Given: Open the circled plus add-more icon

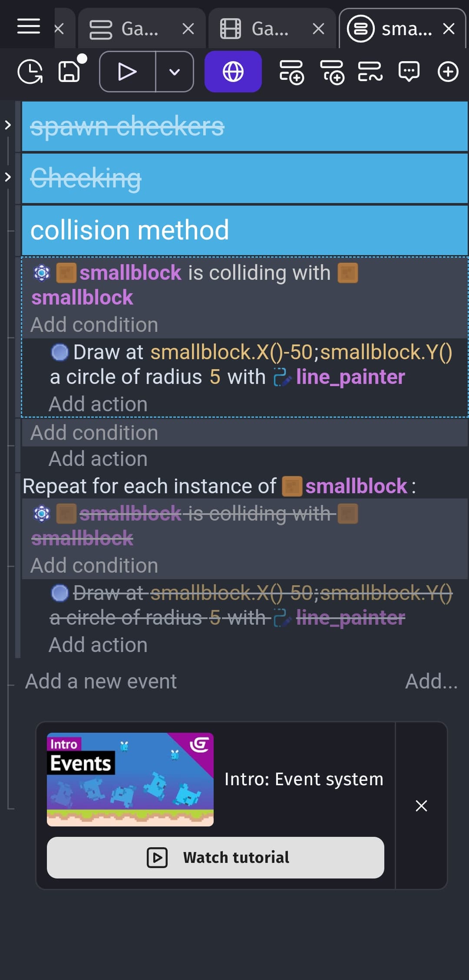Looking at the screenshot, I should [x=448, y=72].
